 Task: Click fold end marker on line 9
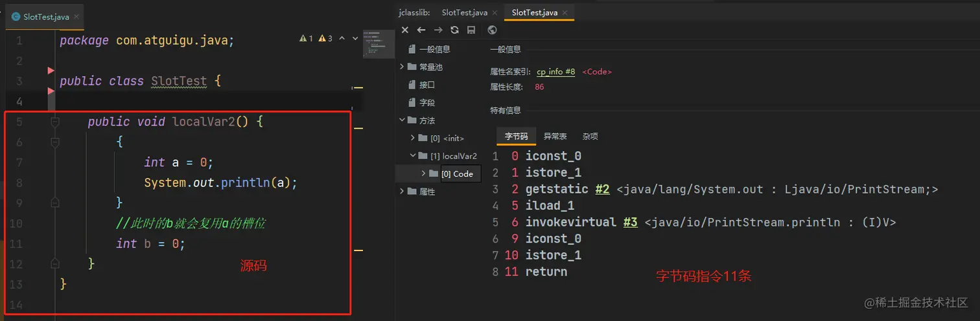[55, 203]
